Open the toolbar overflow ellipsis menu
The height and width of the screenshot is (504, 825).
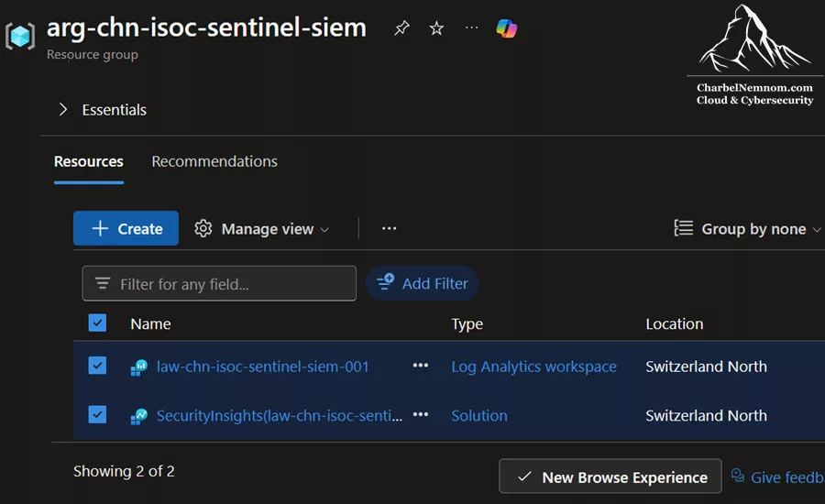coord(389,228)
